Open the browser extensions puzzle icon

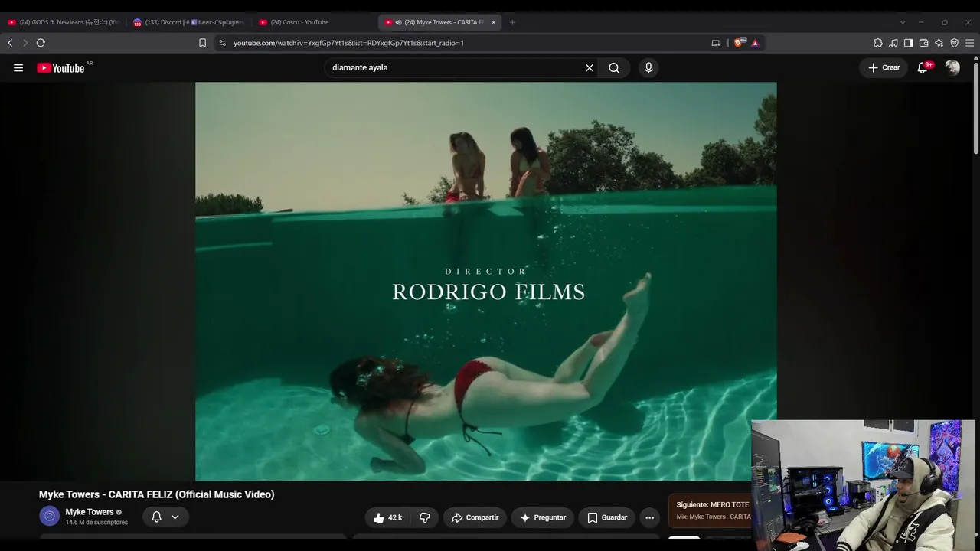(878, 43)
